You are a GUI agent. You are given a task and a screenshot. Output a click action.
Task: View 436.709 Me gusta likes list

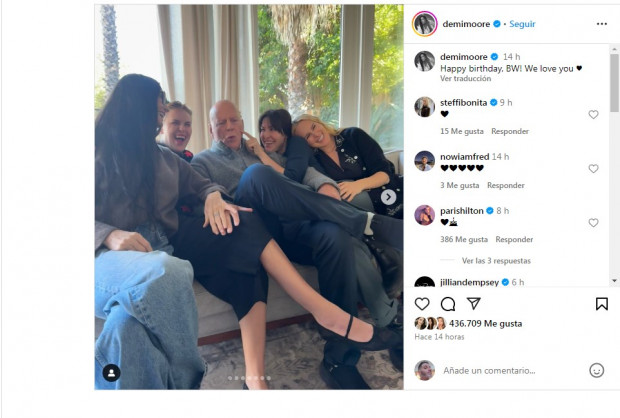click(x=486, y=324)
